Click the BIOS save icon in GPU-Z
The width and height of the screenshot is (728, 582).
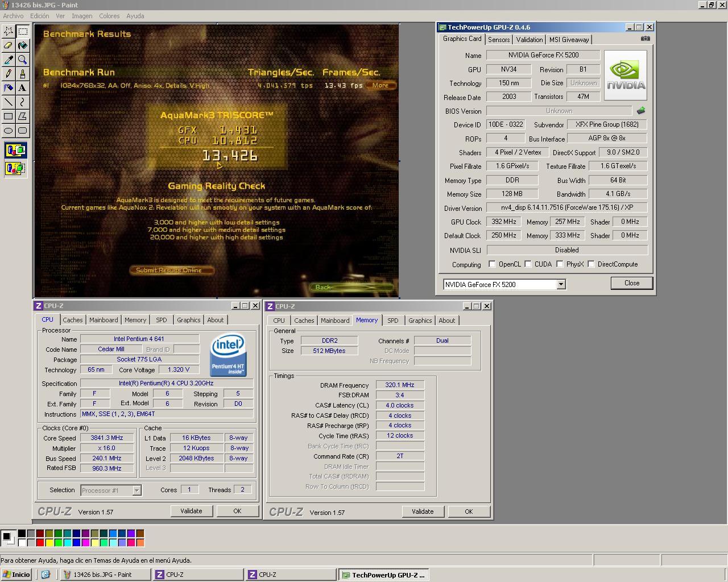[x=641, y=111]
